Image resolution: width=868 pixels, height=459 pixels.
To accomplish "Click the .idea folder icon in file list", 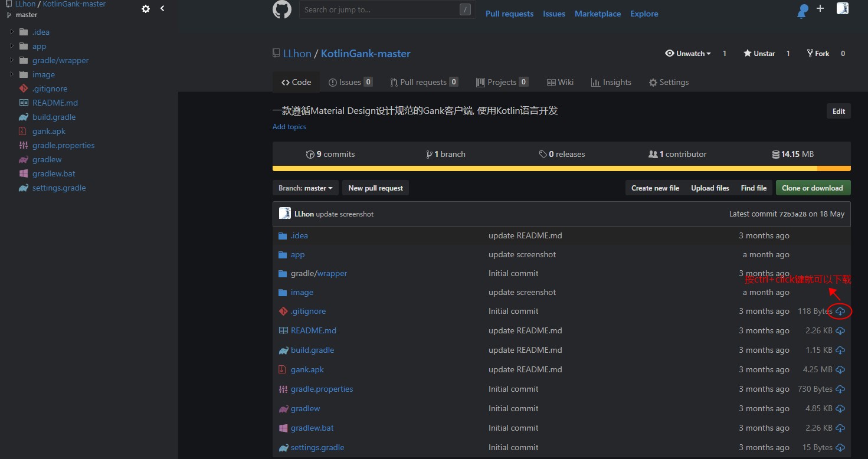I will point(283,235).
